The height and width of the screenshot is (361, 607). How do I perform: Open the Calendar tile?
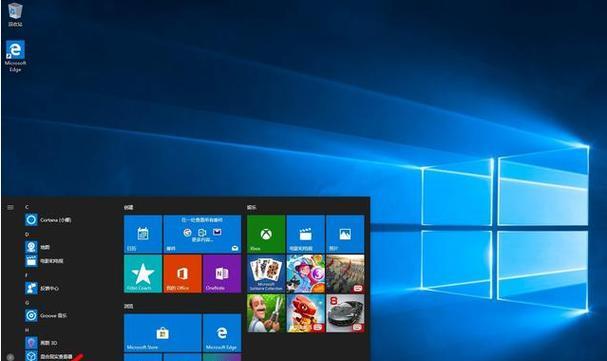pyautogui.click(x=143, y=234)
